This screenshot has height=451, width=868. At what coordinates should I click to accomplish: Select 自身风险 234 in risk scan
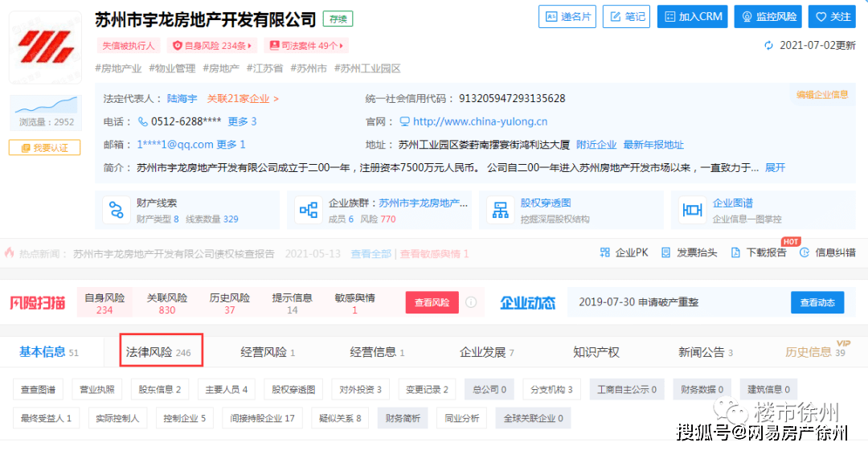(x=104, y=303)
